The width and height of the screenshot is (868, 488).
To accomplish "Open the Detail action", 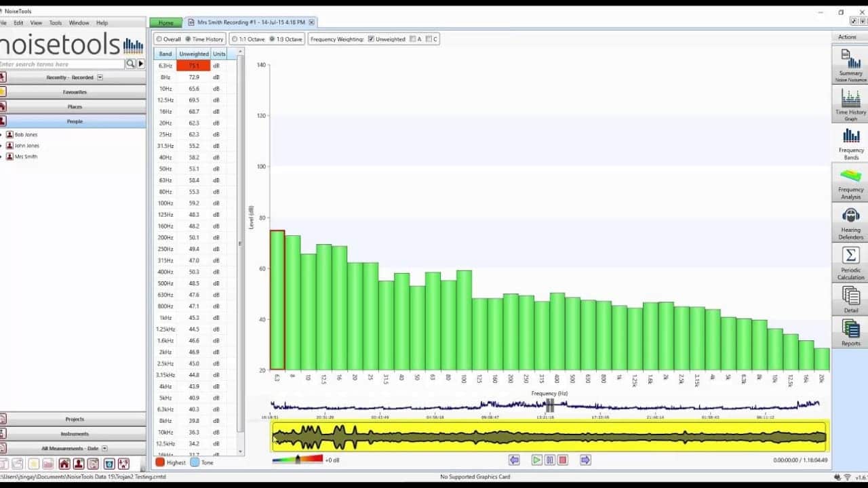I will point(850,300).
